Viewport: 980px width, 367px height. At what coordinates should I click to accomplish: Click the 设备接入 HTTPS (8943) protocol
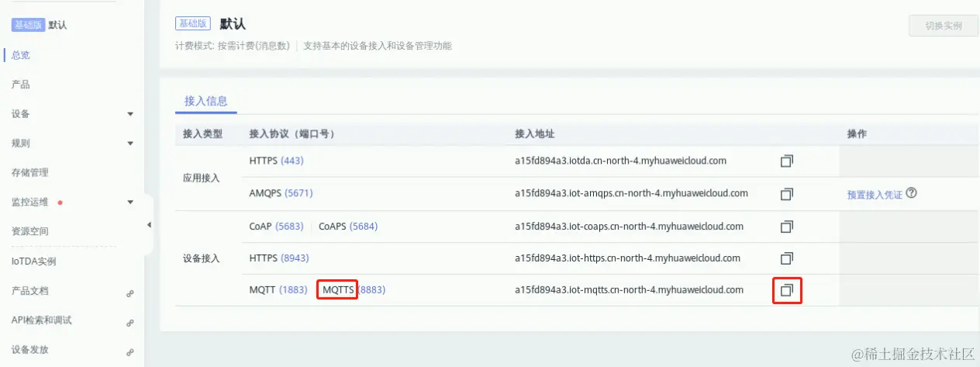pos(279,258)
